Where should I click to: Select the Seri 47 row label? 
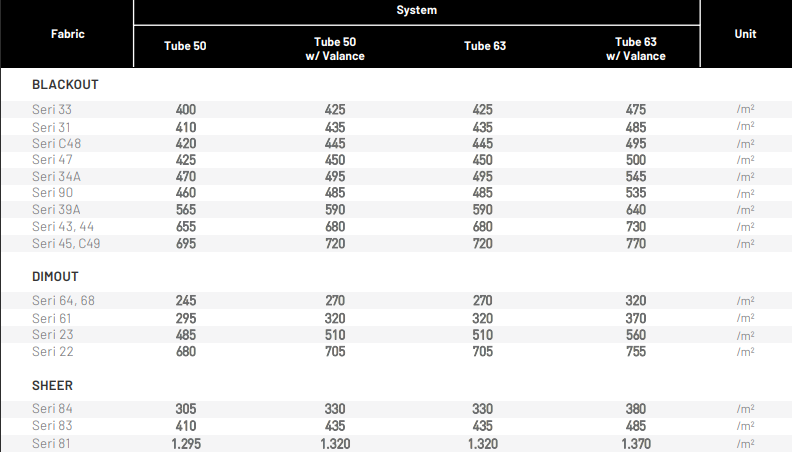click(x=53, y=160)
